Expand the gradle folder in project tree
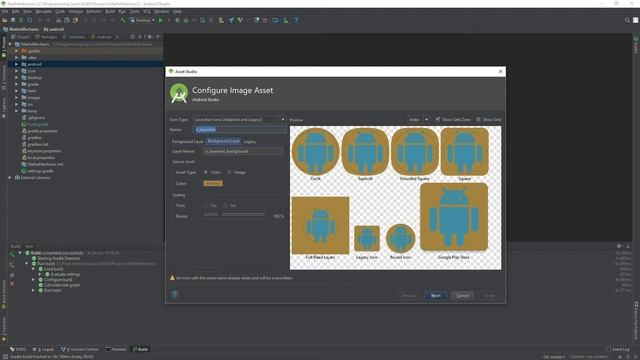Screen dimensions: 640x360 coord(16,84)
